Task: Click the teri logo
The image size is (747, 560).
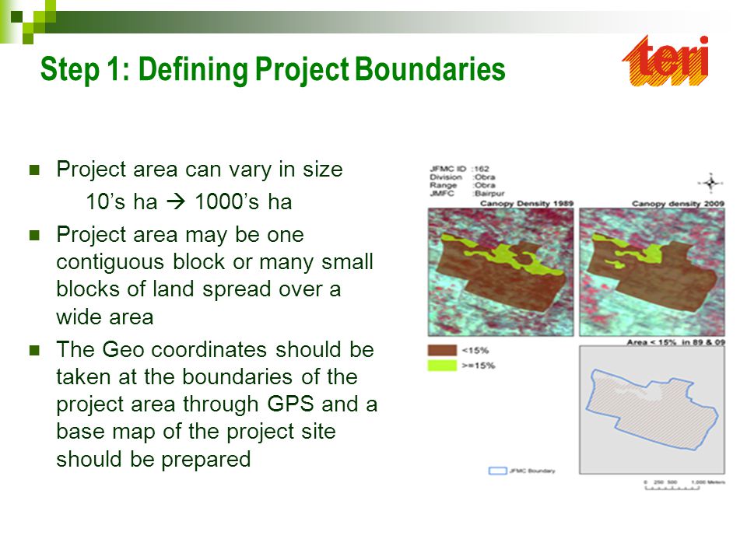Action: [x=665, y=61]
